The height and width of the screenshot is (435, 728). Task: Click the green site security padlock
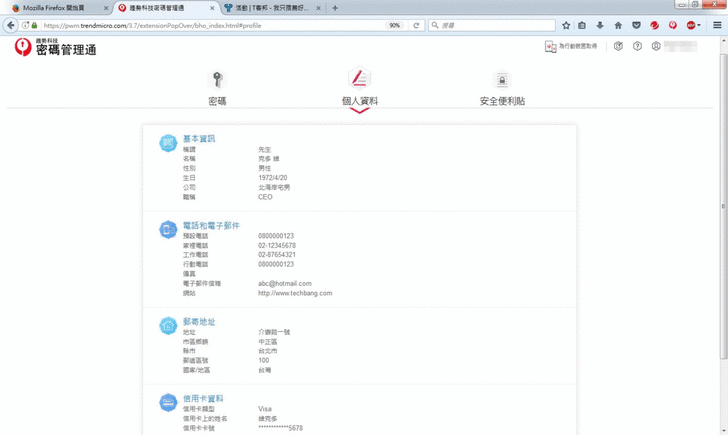click(x=34, y=26)
